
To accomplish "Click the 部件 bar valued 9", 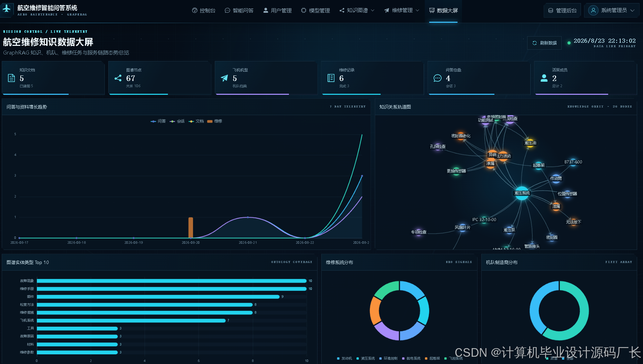I will (158, 296).
